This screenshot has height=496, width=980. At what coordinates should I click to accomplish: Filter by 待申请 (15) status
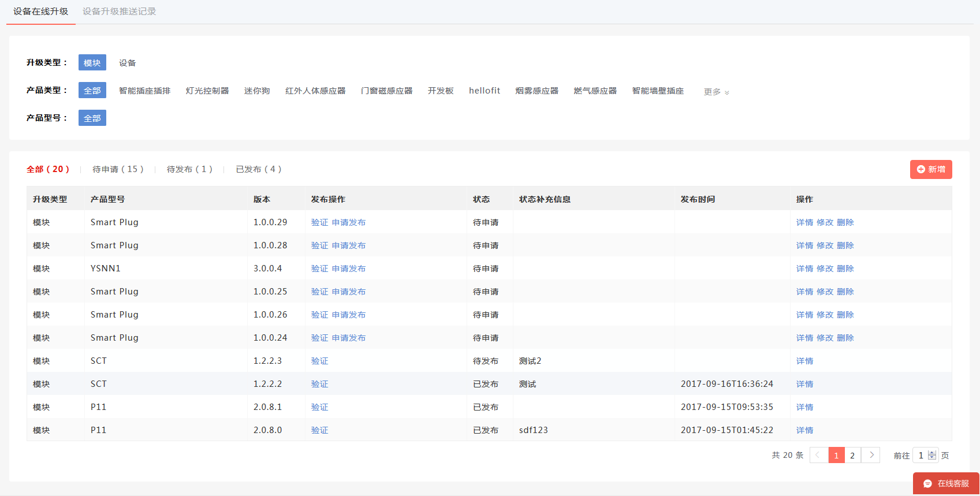(x=118, y=169)
